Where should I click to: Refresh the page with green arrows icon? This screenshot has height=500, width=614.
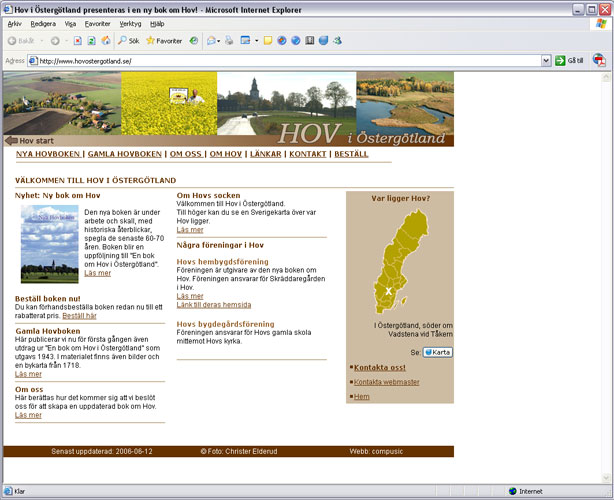click(x=92, y=41)
